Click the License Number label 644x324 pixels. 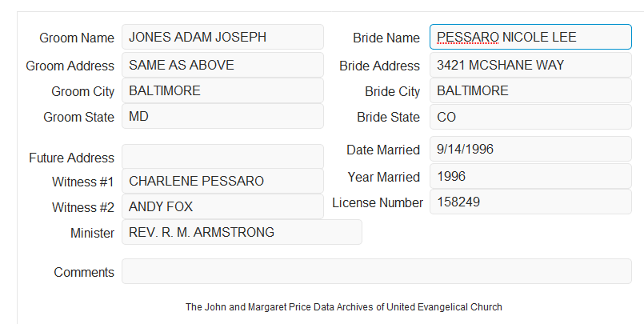378,202
